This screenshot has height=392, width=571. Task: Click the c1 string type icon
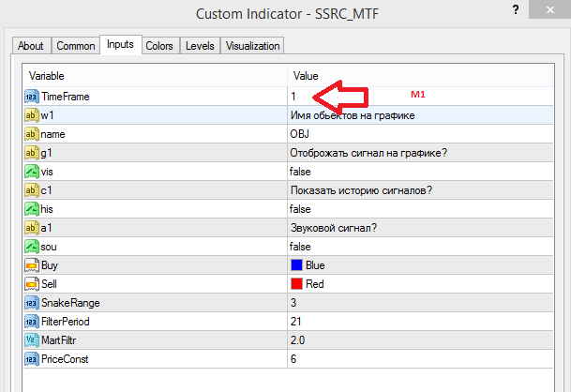point(32,190)
